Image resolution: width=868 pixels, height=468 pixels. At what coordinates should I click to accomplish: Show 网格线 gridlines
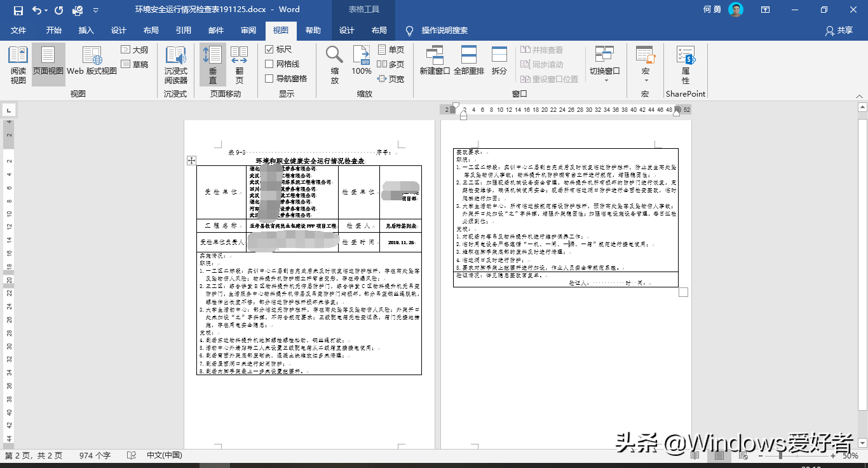269,64
